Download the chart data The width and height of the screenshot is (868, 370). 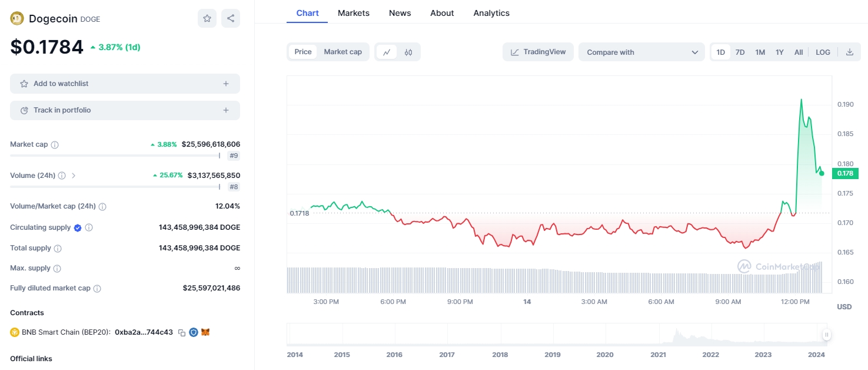[850, 52]
